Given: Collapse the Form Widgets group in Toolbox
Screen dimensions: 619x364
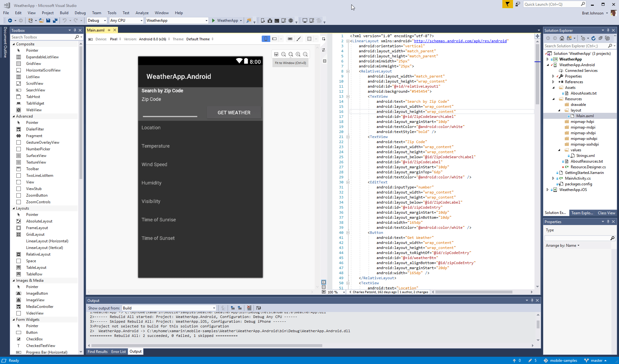Looking at the screenshot, I should 14,320.
